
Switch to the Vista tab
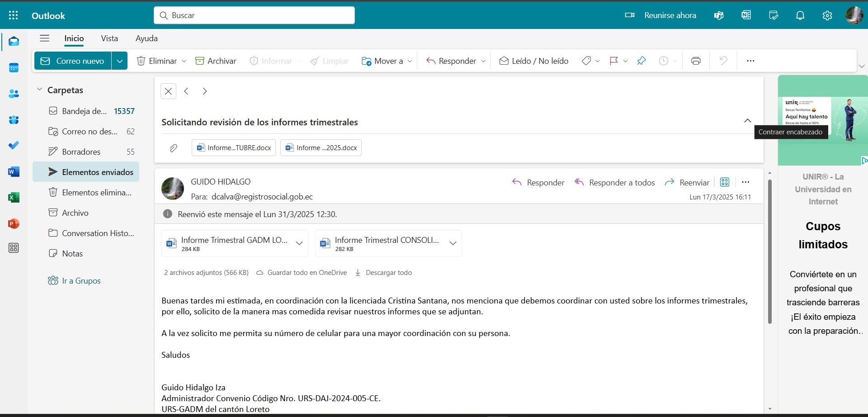click(109, 38)
